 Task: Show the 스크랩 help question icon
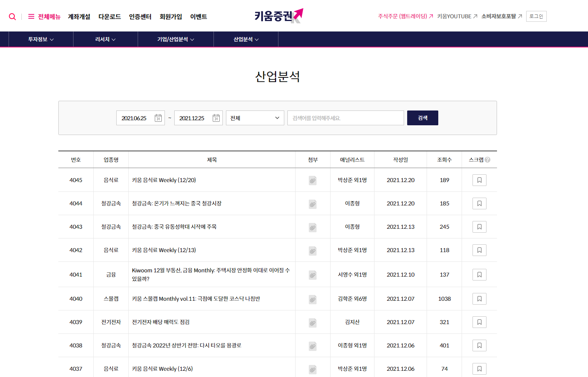[x=488, y=160]
